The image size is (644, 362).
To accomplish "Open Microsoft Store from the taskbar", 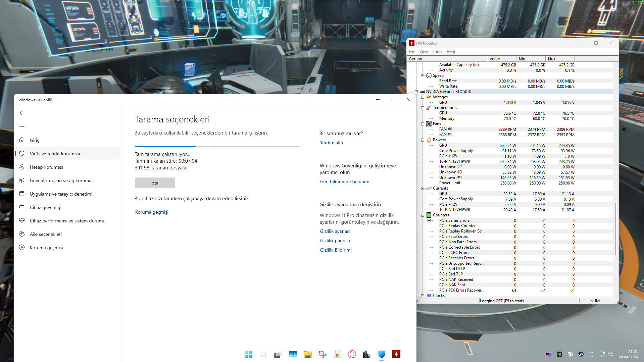I will click(x=337, y=354).
